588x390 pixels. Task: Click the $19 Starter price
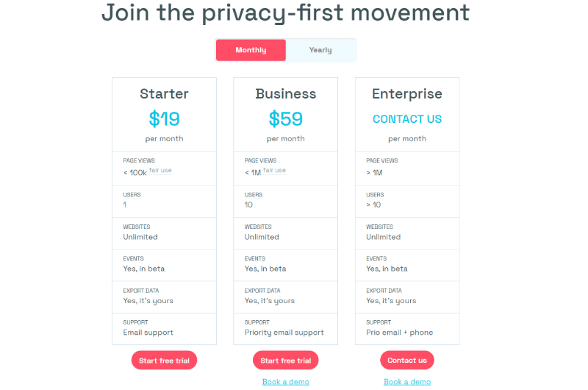(164, 119)
